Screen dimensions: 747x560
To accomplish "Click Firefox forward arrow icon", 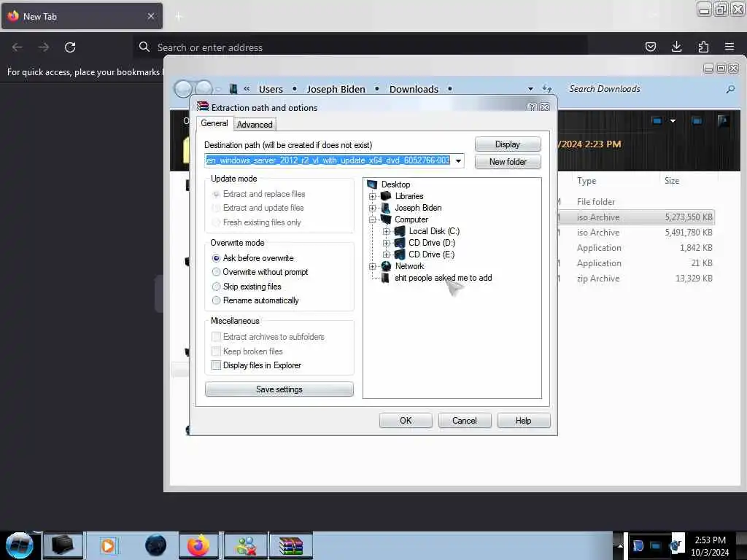I will tap(44, 47).
